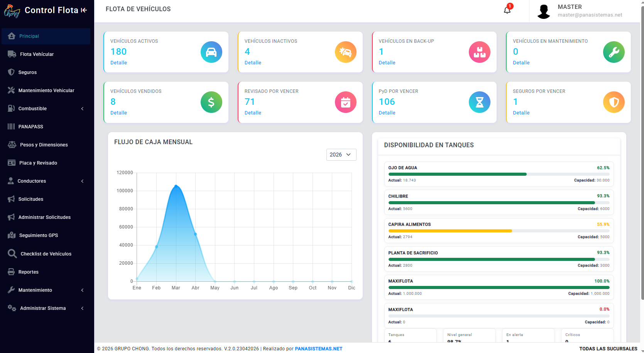
Task: Click the OJO DE AGUA tank progress bar
Action: [499, 174]
